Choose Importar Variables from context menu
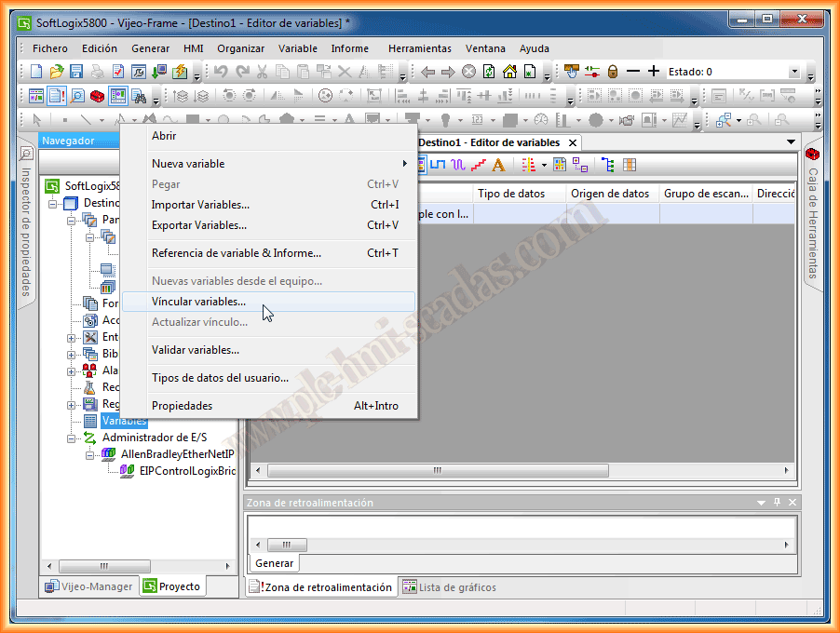This screenshot has width=840, height=633. pyautogui.click(x=200, y=205)
